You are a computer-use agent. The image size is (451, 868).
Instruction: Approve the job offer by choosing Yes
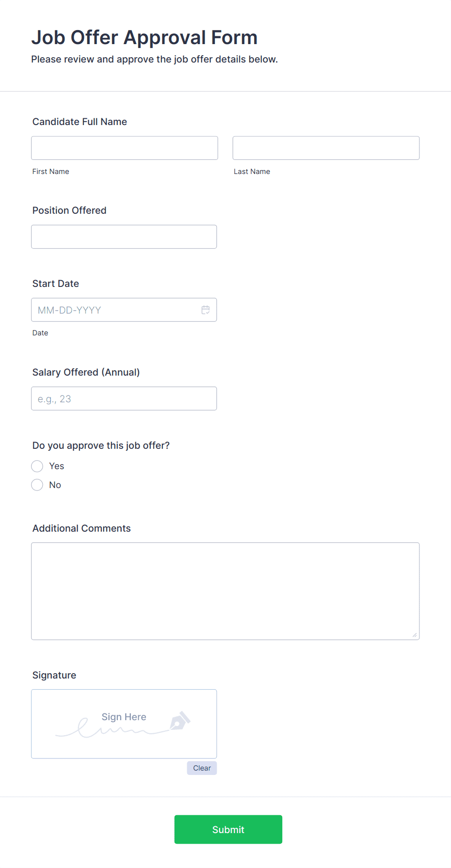tap(37, 466)
